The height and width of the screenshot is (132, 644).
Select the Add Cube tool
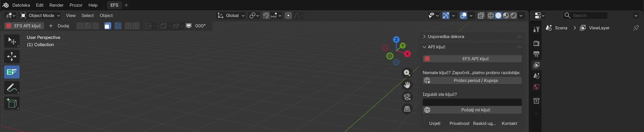coord(12,103)
